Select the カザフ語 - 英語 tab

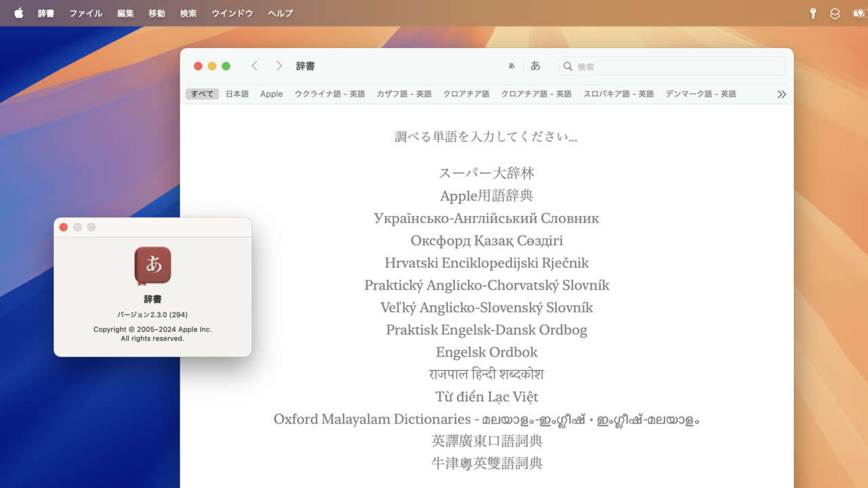pos(404,94)
